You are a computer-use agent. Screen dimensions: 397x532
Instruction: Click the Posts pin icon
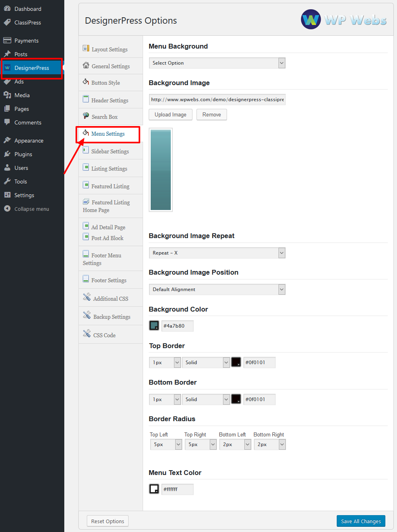(x=7, y=54)
